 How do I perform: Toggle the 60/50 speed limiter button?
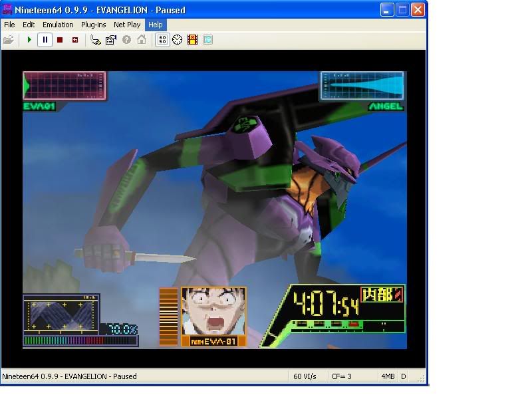[x=162, y=40]
